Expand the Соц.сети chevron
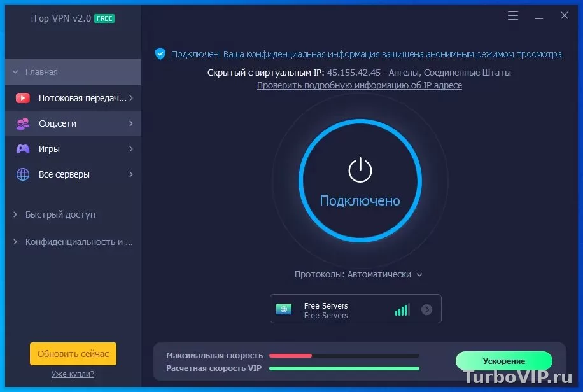 click(x=131, y=123)
